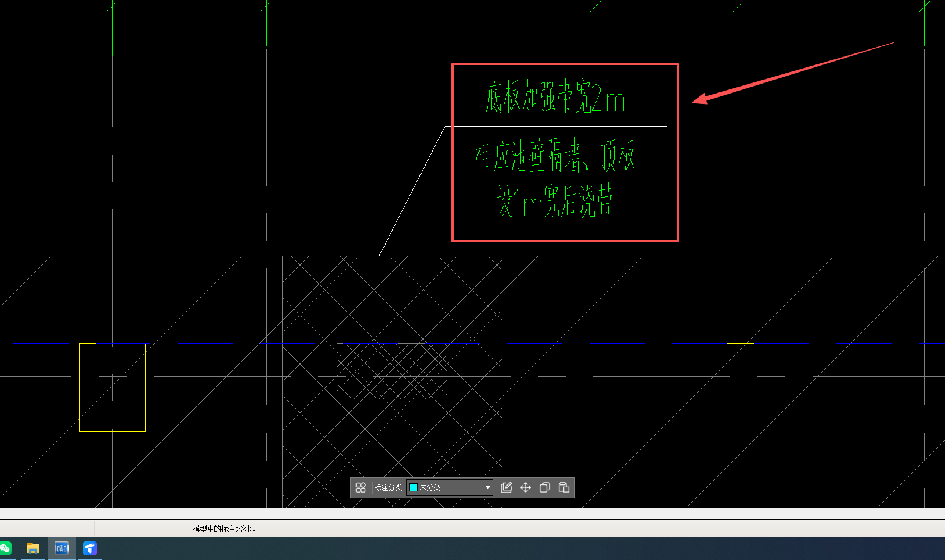Select the drawing text 相应池壁隔墙、顶板

coord(555,156)
